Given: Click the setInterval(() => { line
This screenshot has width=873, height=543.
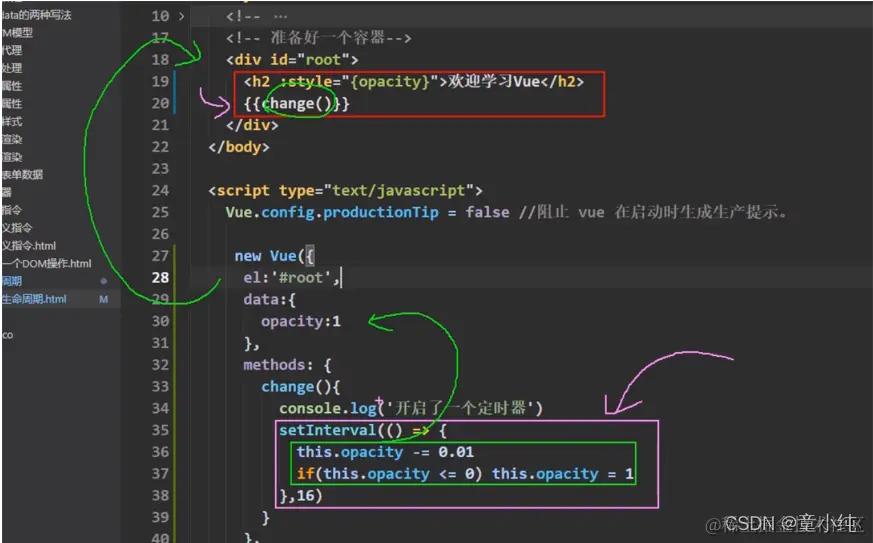Looking at the screenshot, I should pos(362,430).
